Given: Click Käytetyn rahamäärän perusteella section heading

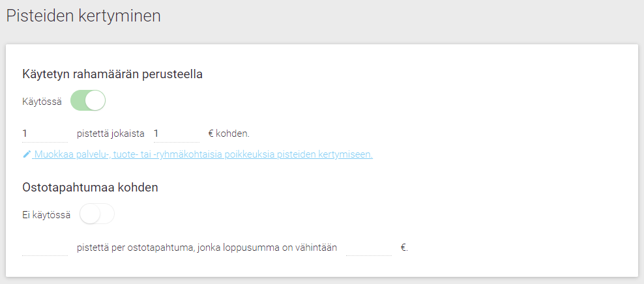Looking at the screenshot, I should [112, 75].
